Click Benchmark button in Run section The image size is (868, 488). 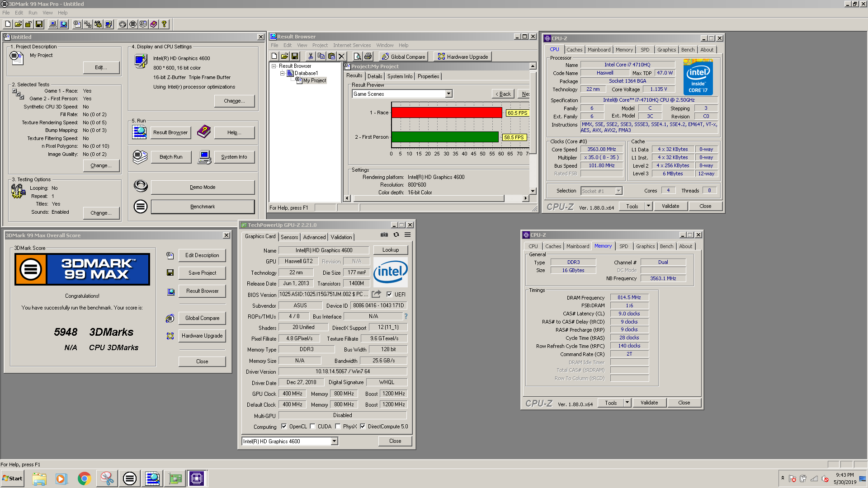click(x=203, y=206)
